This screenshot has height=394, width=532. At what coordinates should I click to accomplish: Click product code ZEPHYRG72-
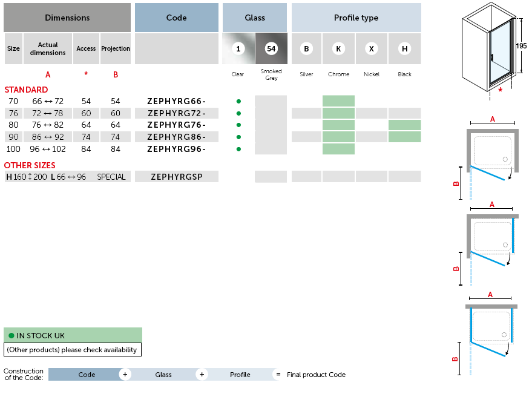pos(177,113)
